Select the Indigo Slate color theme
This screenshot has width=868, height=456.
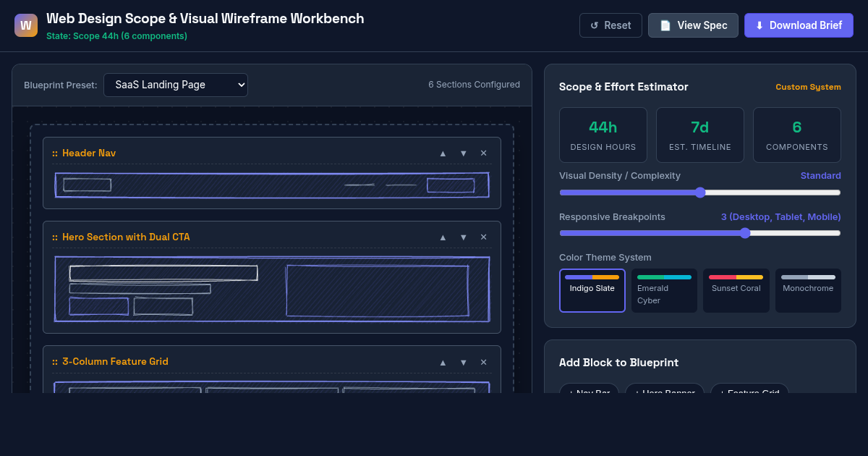point(592,291)
